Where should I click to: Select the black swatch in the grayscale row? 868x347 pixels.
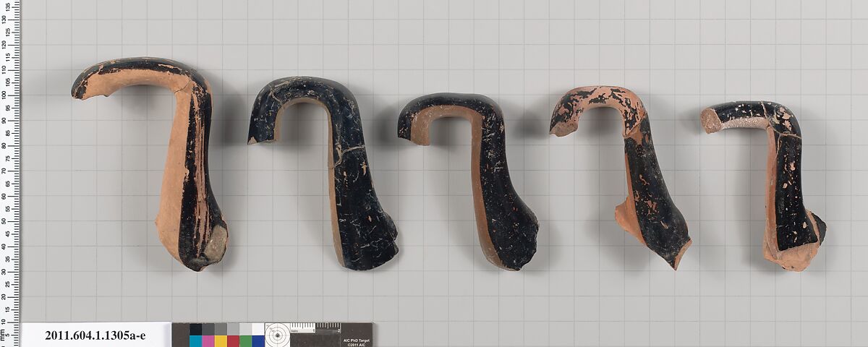(x=197, y=330)
